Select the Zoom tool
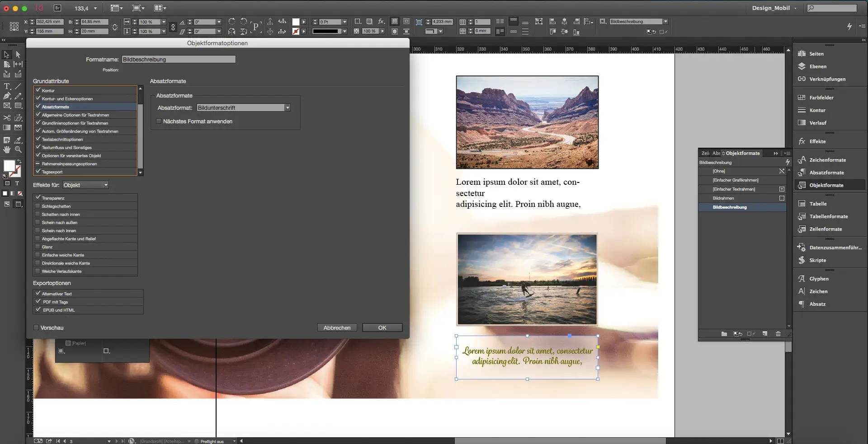Viewport: 868px width, 444px height. 19,150
